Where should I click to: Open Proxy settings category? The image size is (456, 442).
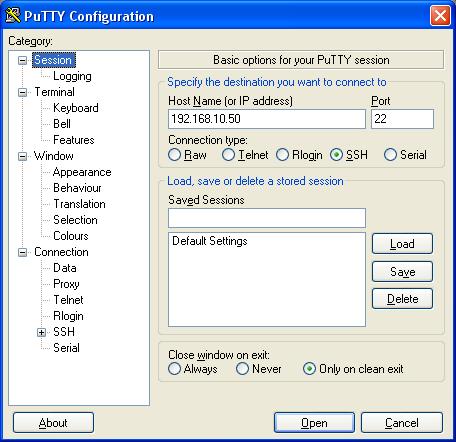[x=66, y=284]
